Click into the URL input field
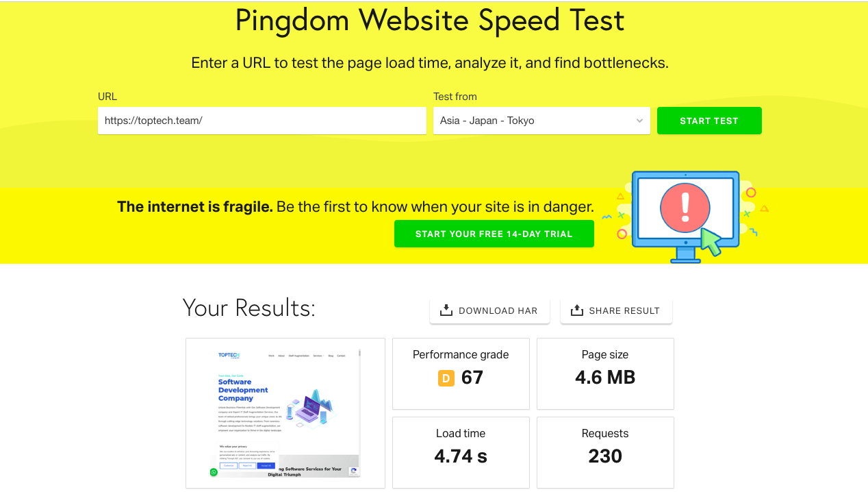The width and height of the screenshot is (868, 492). pos(261,121)
